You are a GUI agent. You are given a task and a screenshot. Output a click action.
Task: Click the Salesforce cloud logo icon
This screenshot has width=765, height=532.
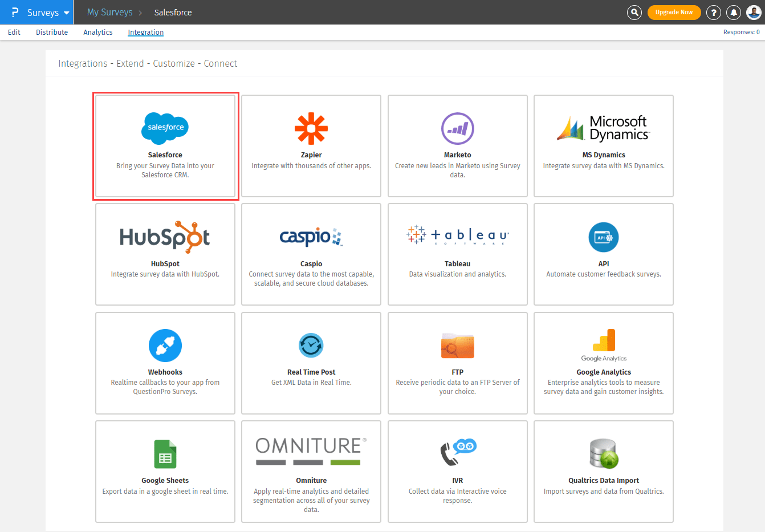click(x=165, y=128)
